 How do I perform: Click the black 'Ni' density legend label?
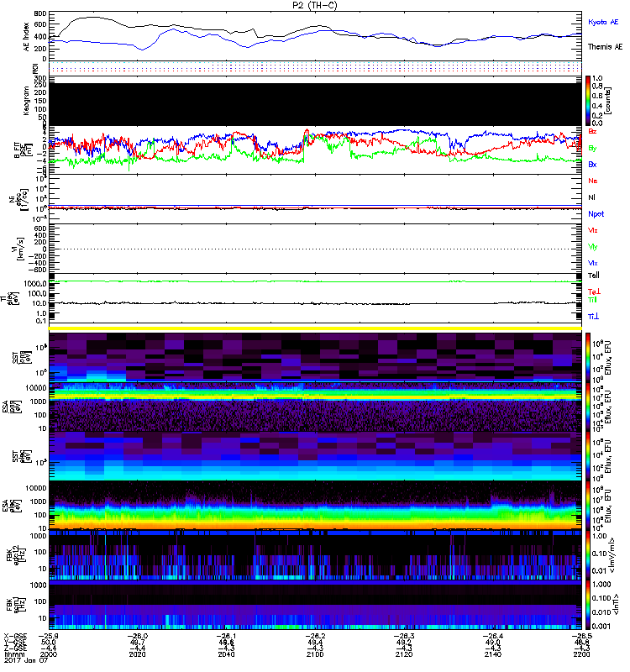click(x=591, y=197)
